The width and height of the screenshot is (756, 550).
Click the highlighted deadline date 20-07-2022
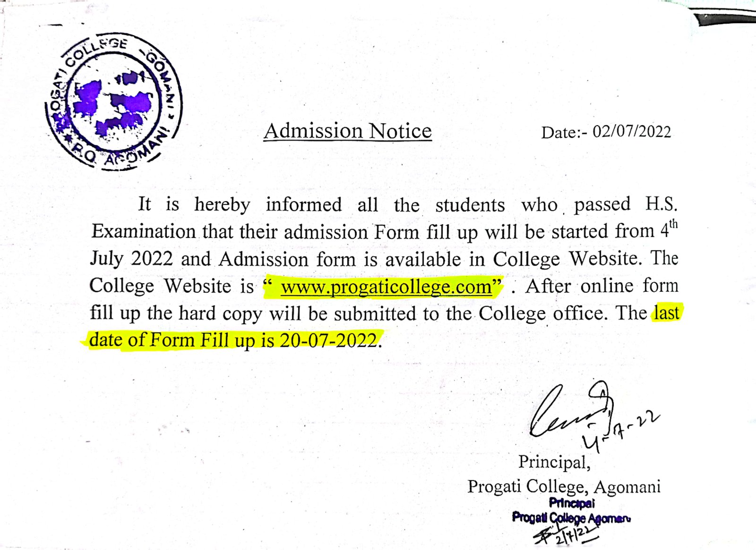[x=328, y=340]
